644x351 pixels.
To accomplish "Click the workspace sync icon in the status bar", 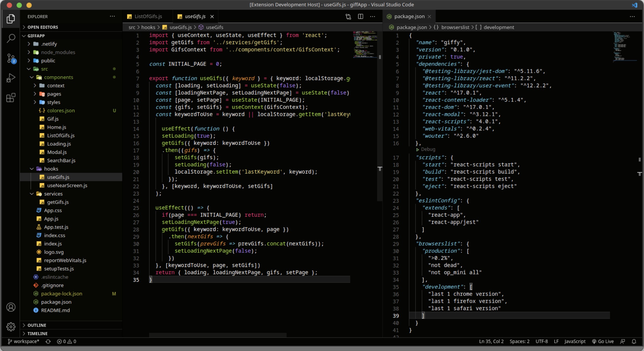I will (x=48, y=341).
